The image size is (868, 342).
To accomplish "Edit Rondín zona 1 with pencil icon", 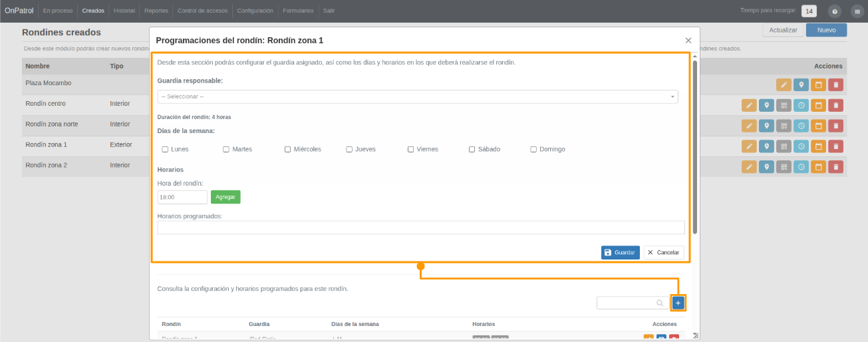I will [x=749, y=146].
